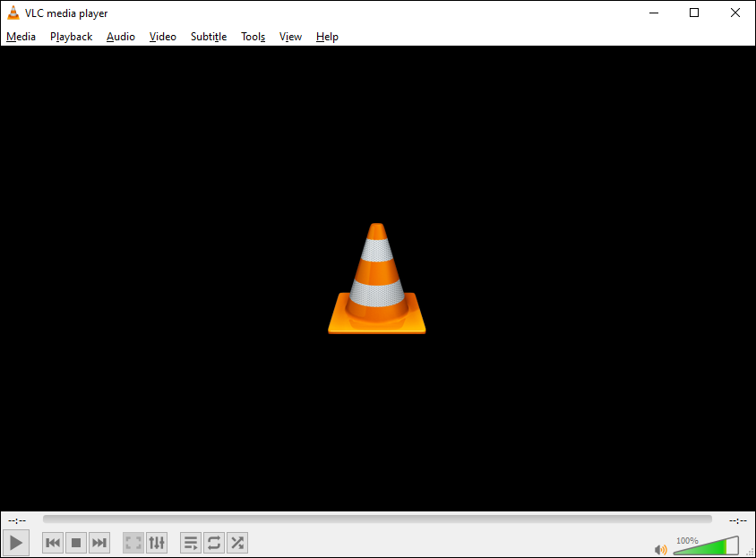Screen dimensions: 756x558
Task: Open the Tools menu
Action: click(253, 37)
